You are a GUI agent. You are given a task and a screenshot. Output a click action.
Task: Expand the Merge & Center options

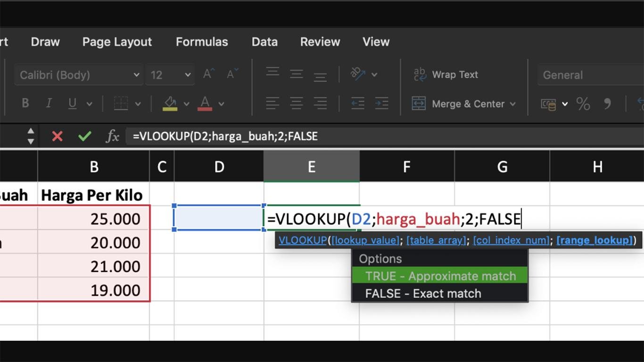tap(512, 104)
